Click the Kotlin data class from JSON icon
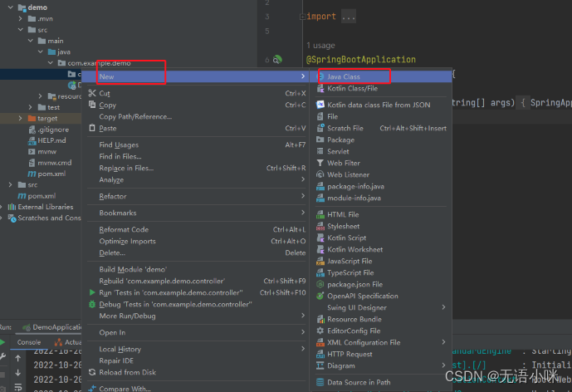 click(x=320, y=105)
